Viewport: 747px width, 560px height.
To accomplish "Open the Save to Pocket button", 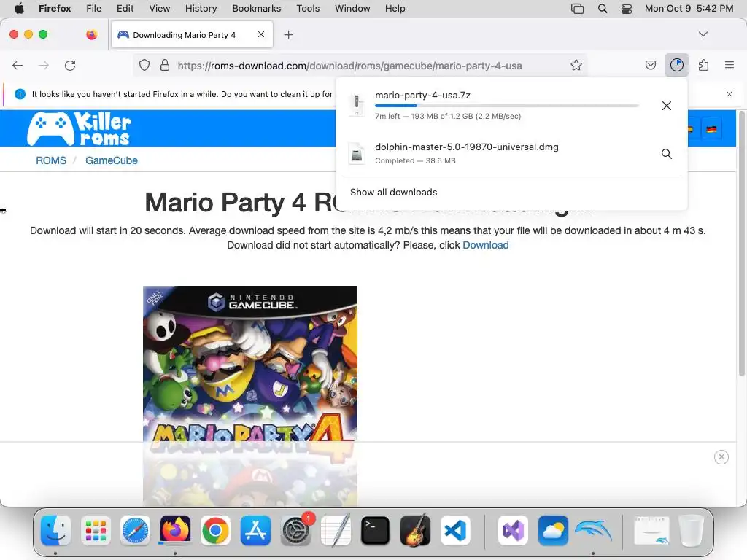I will pos(651,65).
